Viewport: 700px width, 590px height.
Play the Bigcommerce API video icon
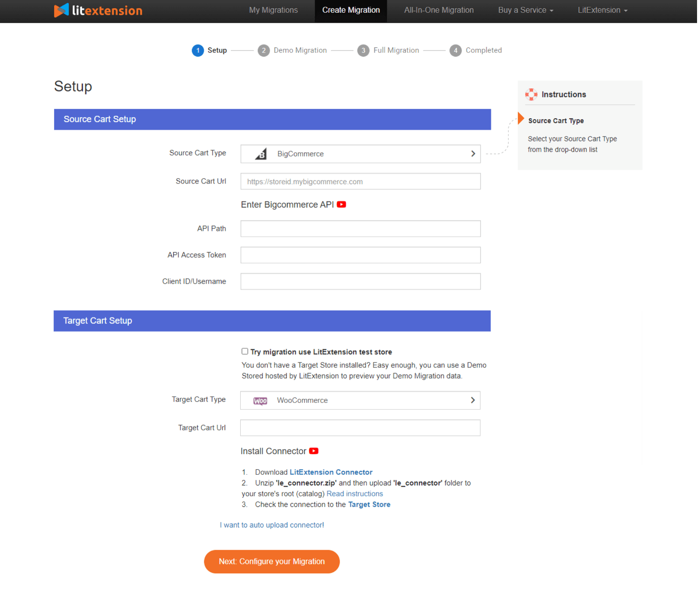(x=341, y=204)
